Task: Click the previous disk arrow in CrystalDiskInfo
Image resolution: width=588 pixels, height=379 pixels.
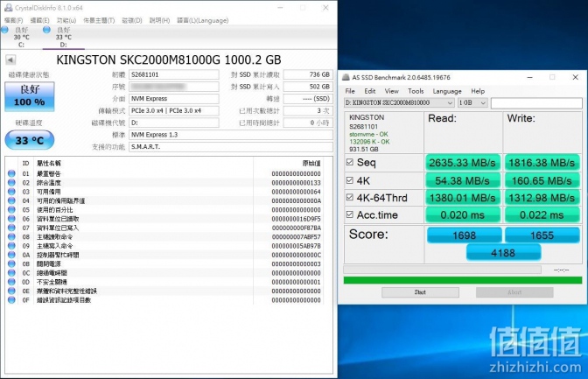Action: click(10, 60)
